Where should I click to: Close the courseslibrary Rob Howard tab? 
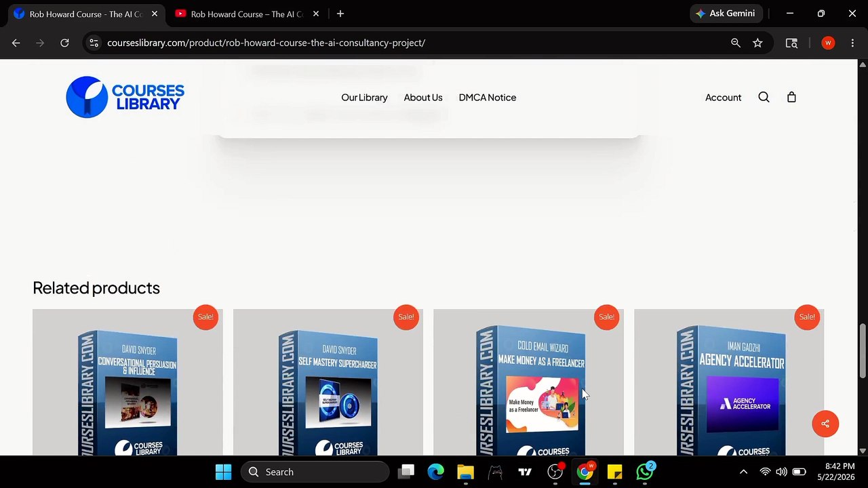point(155,14)
